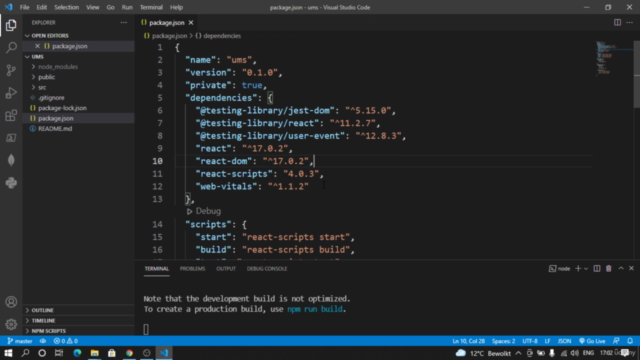Close package.json in Open Editors list

(37, 46)
